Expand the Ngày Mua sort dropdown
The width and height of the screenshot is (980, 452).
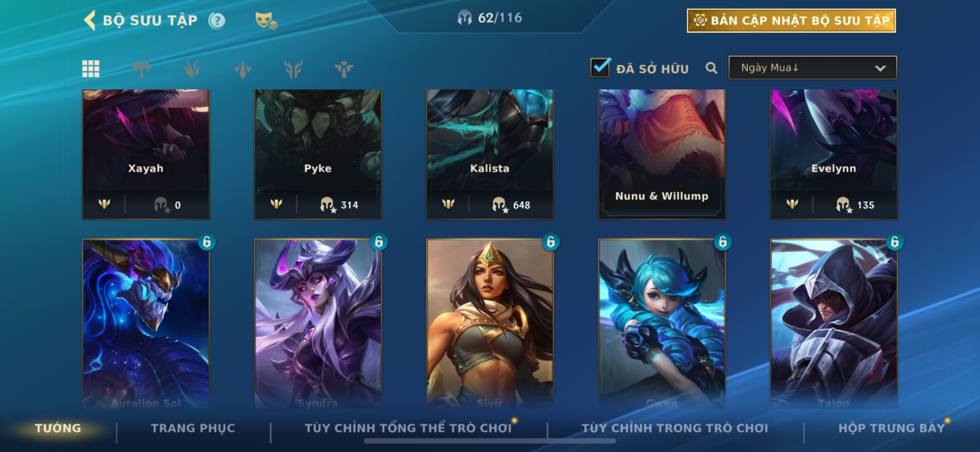coord(813,68)
